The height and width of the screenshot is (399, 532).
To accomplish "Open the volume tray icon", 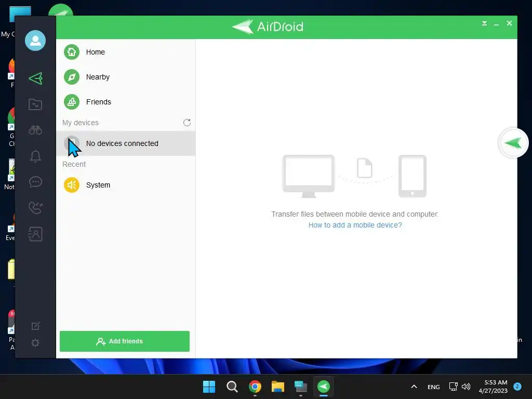I will [x=466, y=387].
